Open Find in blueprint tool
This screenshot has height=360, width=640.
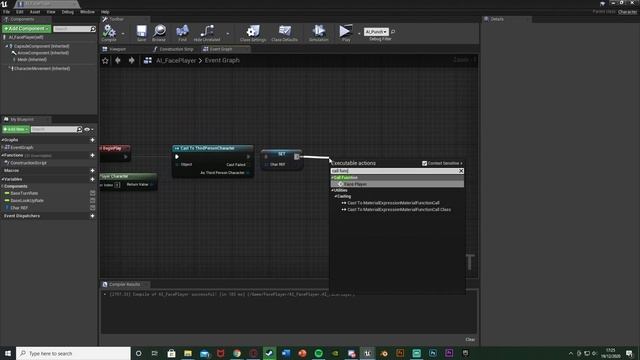[182, 32]
